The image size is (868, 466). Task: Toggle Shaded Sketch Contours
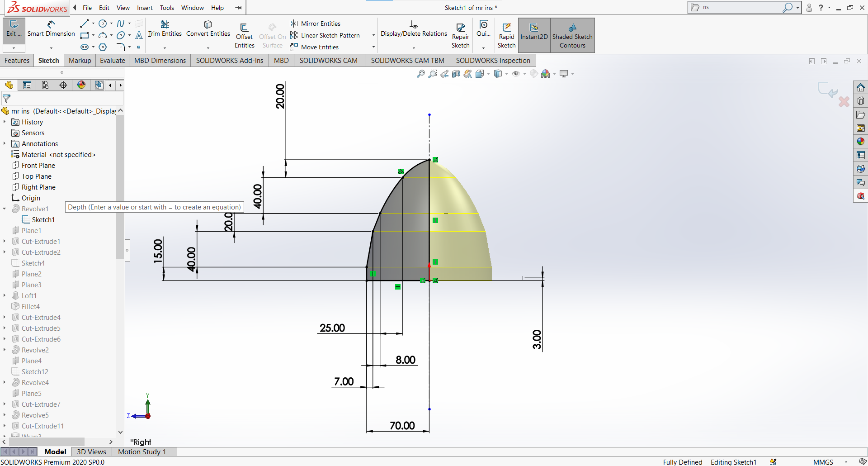pos(572,35)
